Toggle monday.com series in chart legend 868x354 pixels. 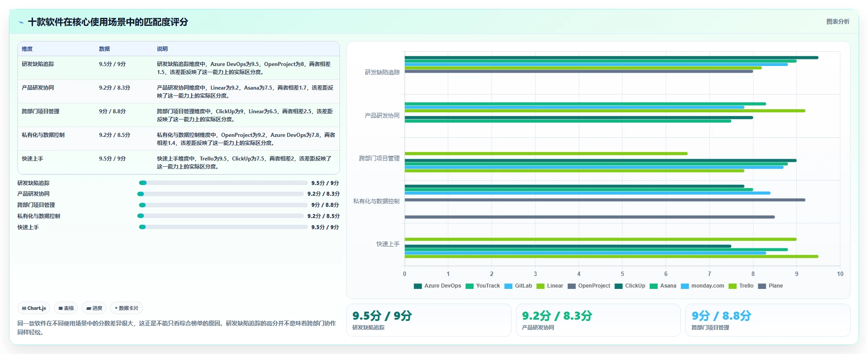click(702, 286)
